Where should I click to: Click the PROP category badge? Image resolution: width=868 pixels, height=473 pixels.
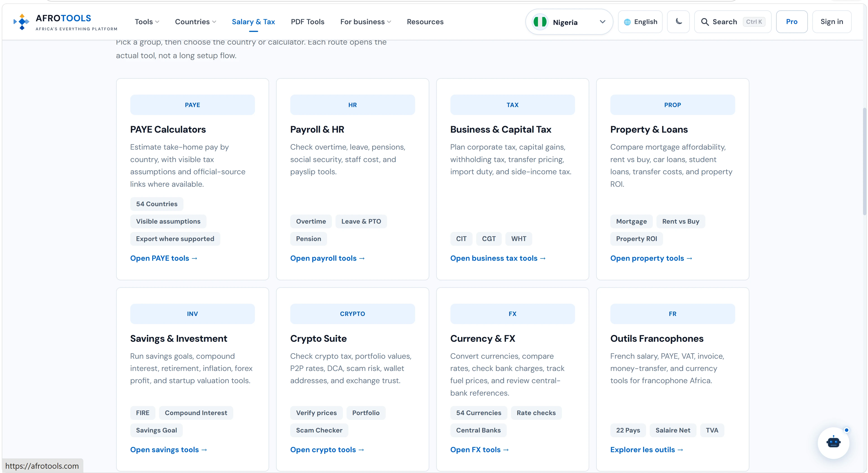(x=673, y=105)
